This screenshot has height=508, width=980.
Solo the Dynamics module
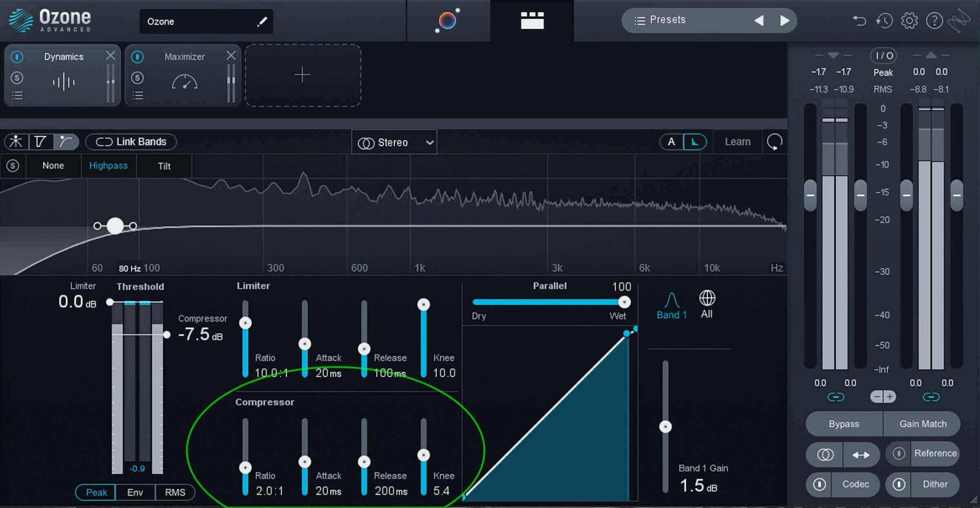17,78
